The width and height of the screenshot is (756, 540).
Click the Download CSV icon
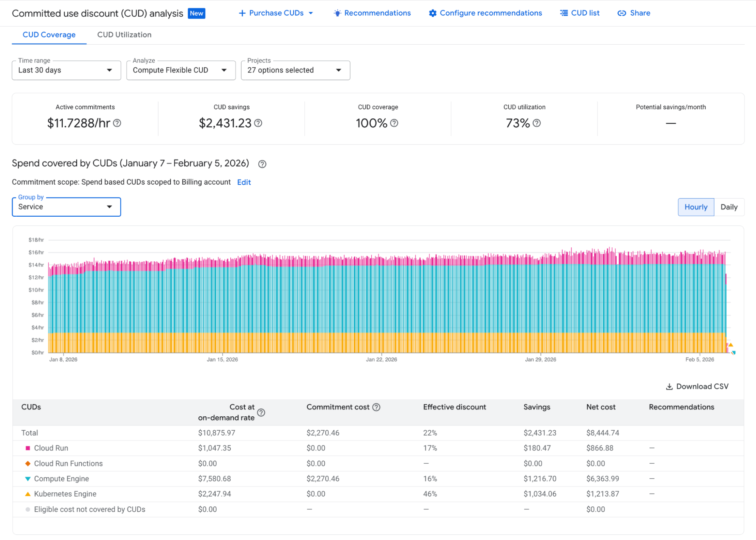coord(669,386)
